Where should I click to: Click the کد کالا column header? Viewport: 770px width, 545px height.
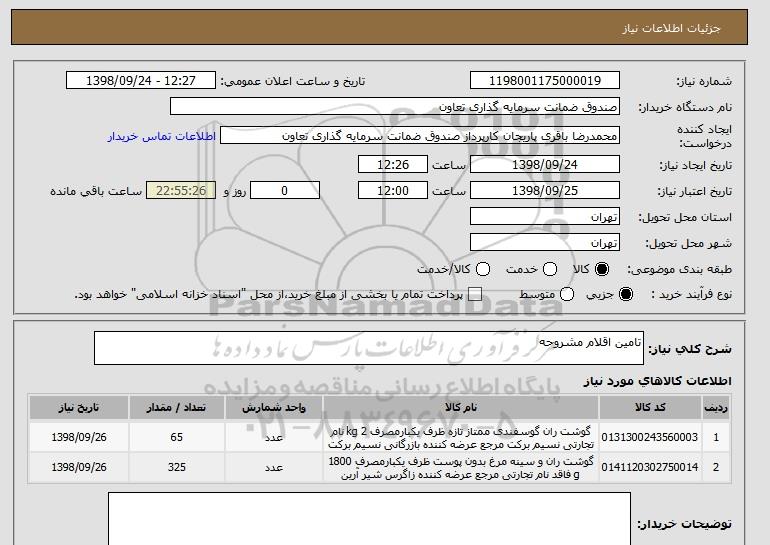650,408
